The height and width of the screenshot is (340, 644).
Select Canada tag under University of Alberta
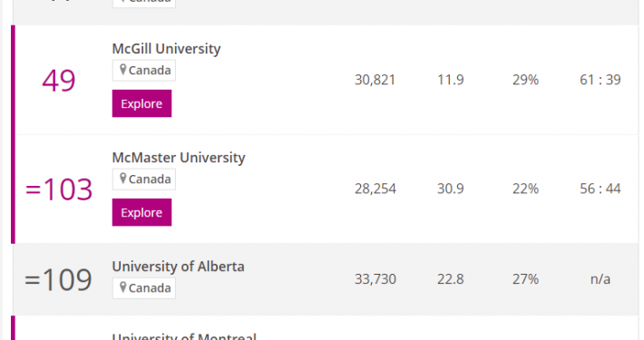click(x=144, y=287)
